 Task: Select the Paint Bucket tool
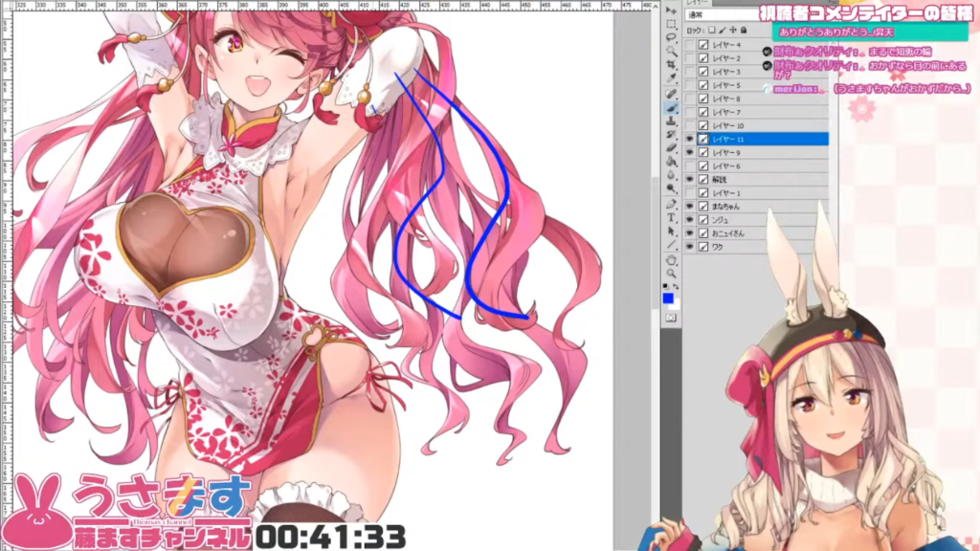(x=671, y=161)
